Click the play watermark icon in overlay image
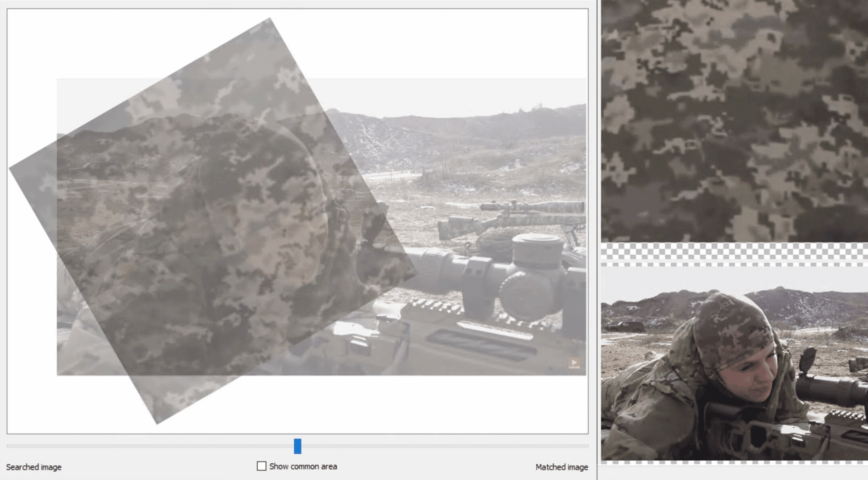Screen dimensions: 868x480 click(x=574, y=363)
